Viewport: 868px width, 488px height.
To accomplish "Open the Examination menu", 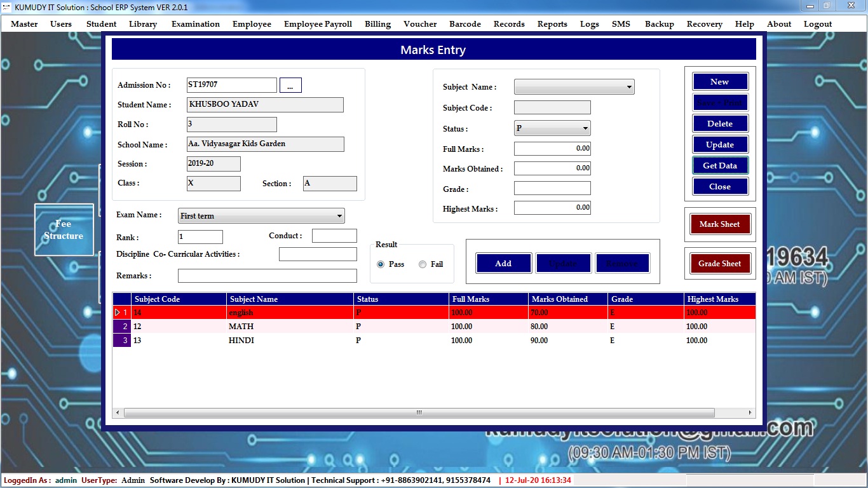I will [x=195, y=24].
